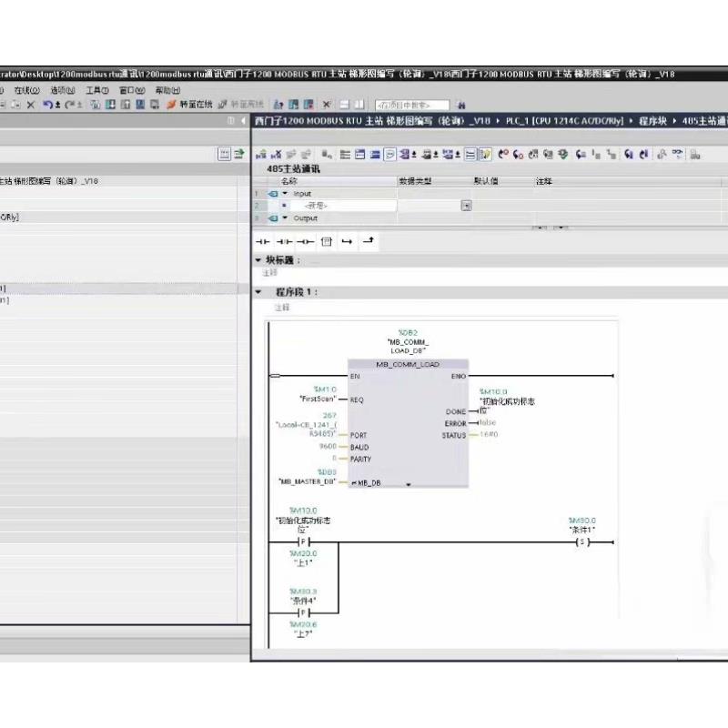Image resolution: width=728 pixels, height=728 pixels.
Task: Click the delete X icon in main toolbar
Action: pos(31,105)
